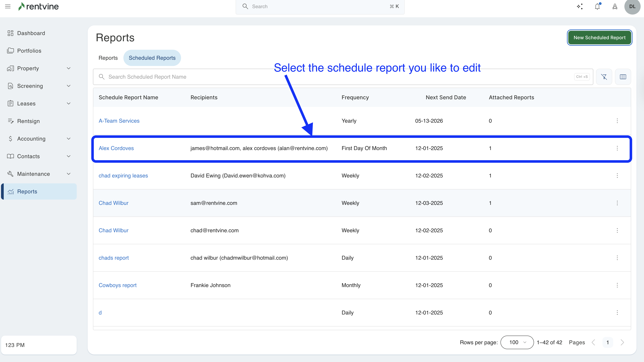Open the rows per page dropdown
644x362 pixels.
coord(517,342)
